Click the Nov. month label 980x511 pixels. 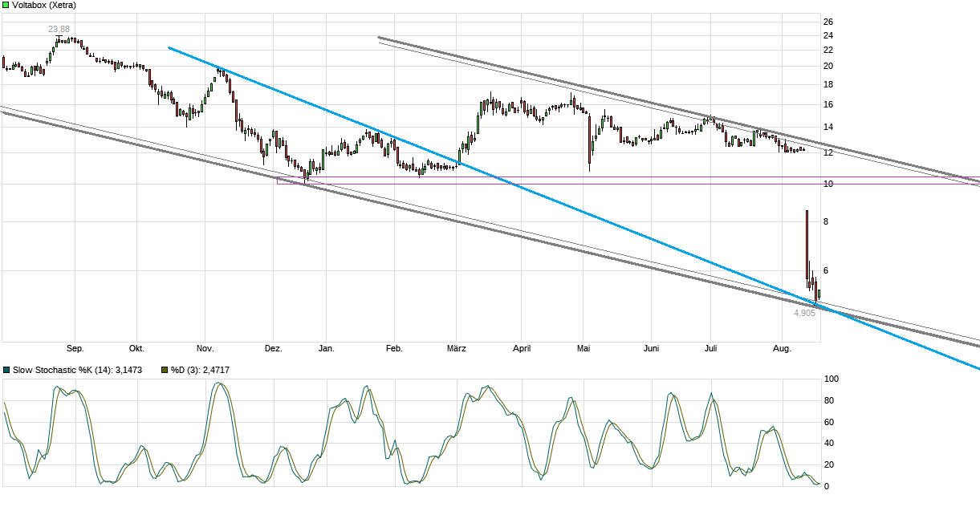click(205, 348)
